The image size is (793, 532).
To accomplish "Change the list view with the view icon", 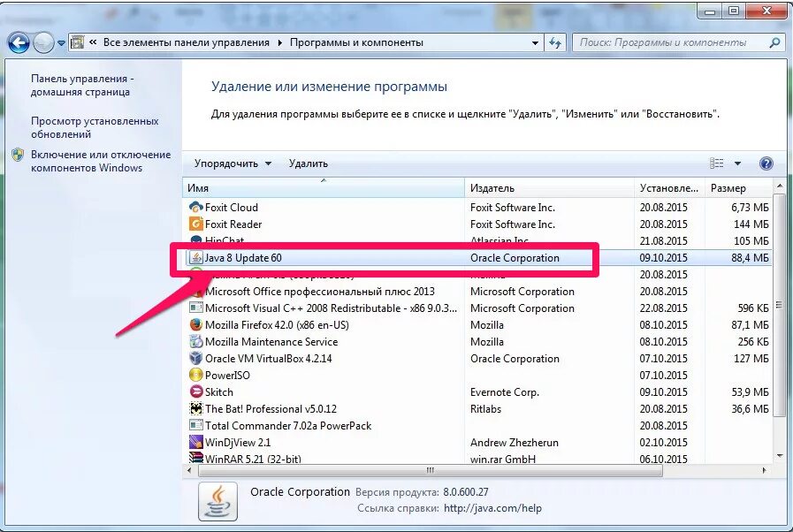I will pos(717,163).
